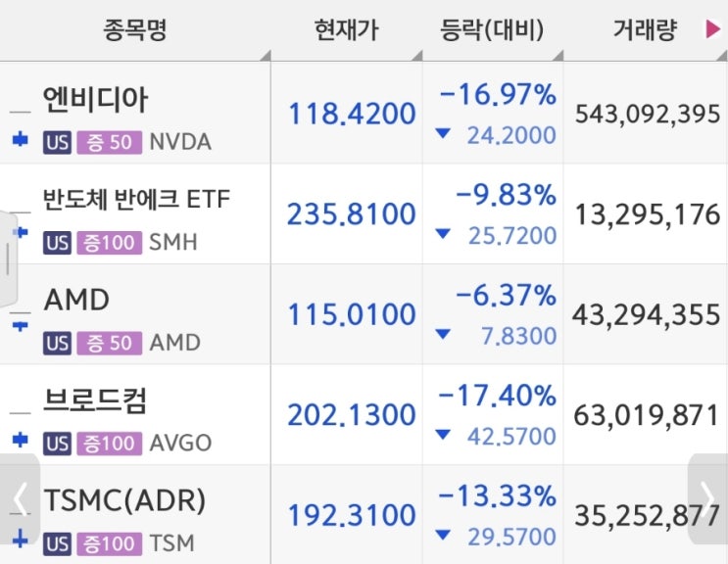The image size is (728, 564).
Task: Open the 반도체 반에크 ETF row
Action: click(364, 213)
